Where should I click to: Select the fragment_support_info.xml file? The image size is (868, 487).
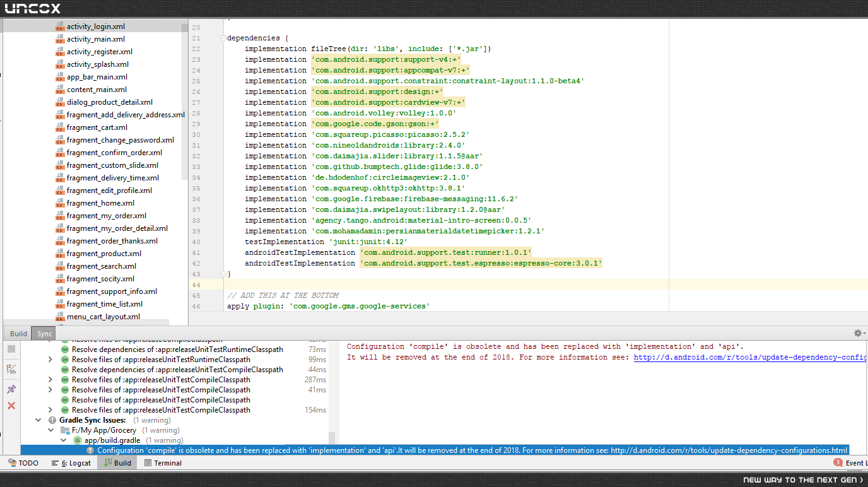pyautogui.click(x=112, y=291)
